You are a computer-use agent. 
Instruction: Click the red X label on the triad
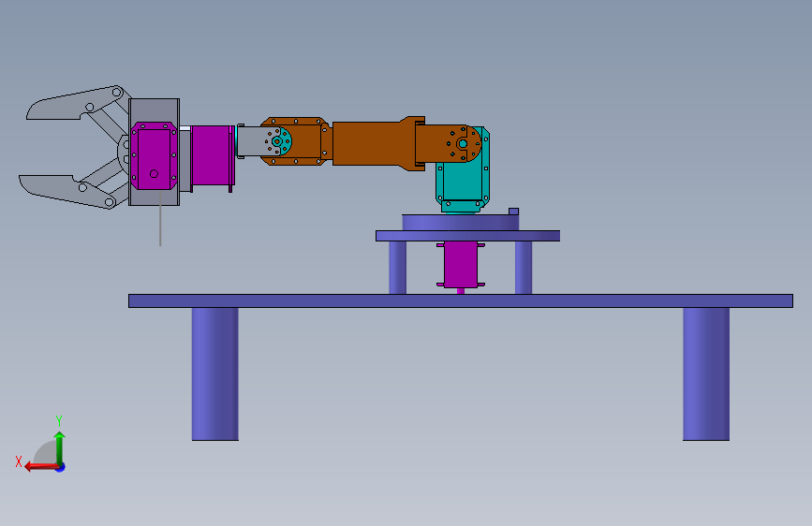click(x=19, y=461)
